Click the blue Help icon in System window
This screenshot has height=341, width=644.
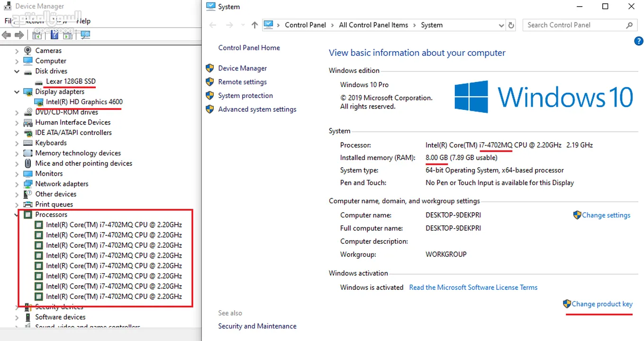[x=638, y=41]
